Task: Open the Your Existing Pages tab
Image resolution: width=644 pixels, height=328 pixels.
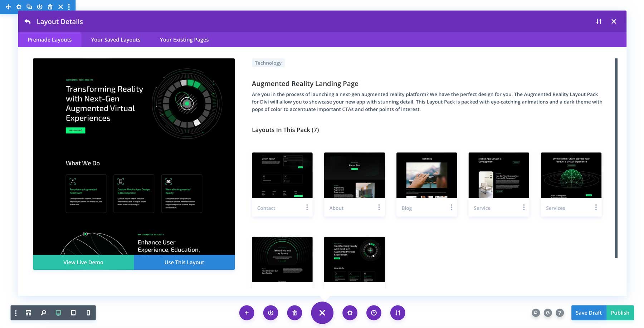Action: click(184, 40)
